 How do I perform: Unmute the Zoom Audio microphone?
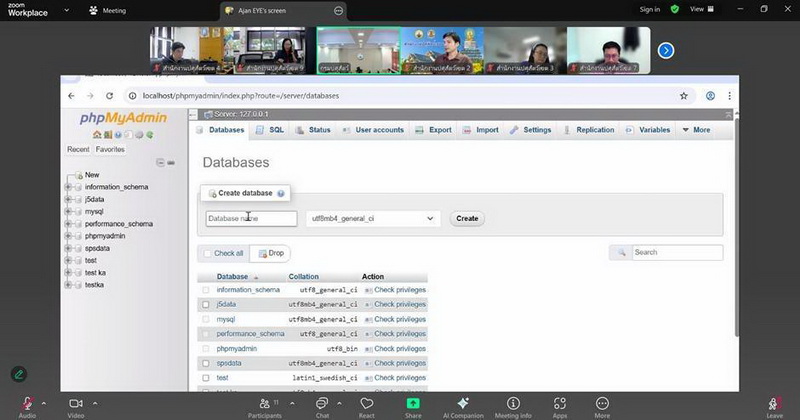pyautogui.click(x=27, y=408)
